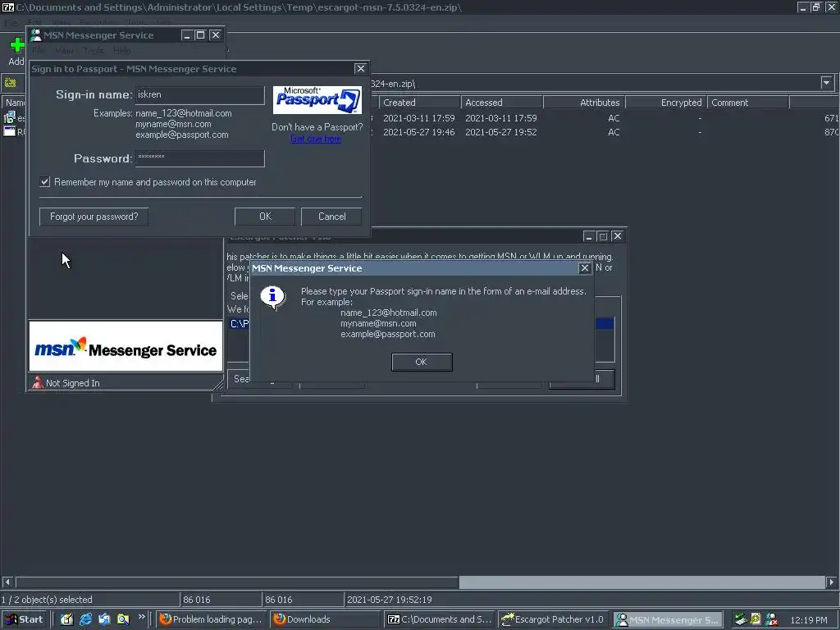Open the 7-Zip address bar dropdown

(x=826, y=83)
